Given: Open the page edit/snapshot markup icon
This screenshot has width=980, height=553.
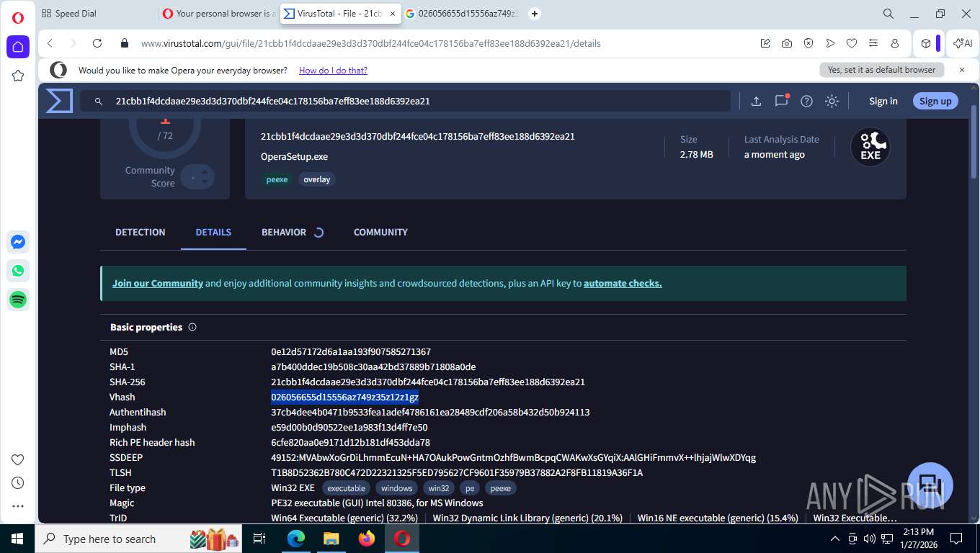Looking at the screenshot, I should click(x=765, y=43).
